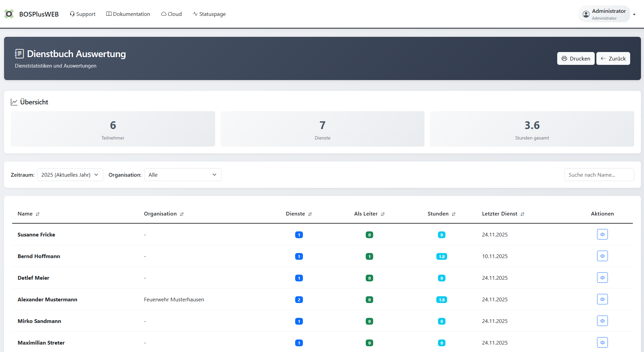The width and height of the screenshot is (644, 352).
Task: Expand the Organisation filter dropdown
Action: point(182,175)
